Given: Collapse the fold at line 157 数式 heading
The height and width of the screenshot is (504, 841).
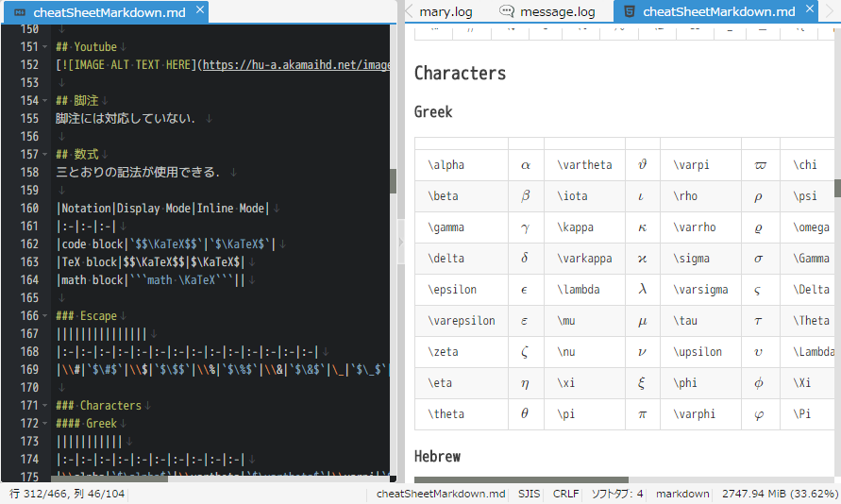Looking at the screenshot, I should pyautogui.click(x=45, y=155).
